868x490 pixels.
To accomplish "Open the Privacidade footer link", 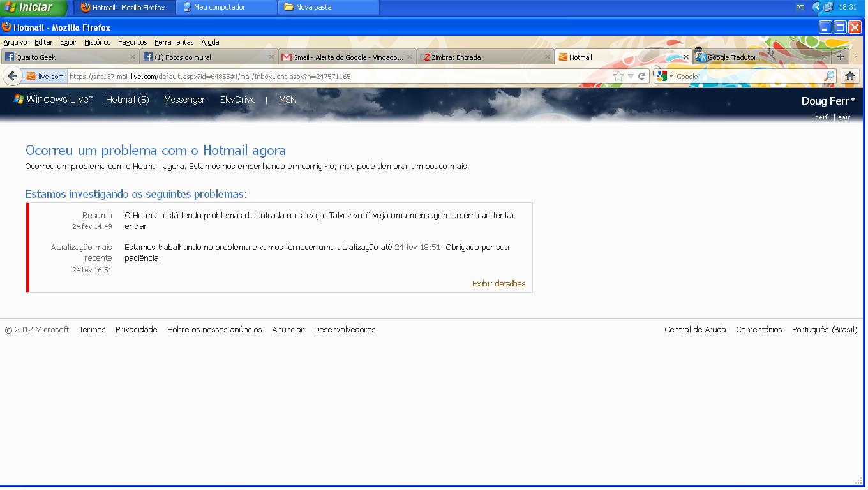I will point(137,330).
